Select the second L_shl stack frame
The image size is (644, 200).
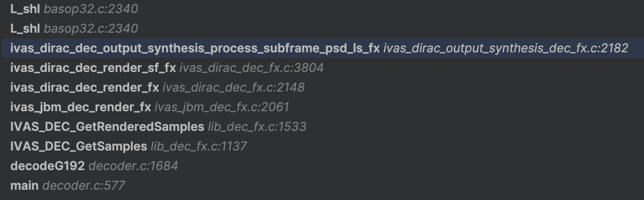coord(25,29)
